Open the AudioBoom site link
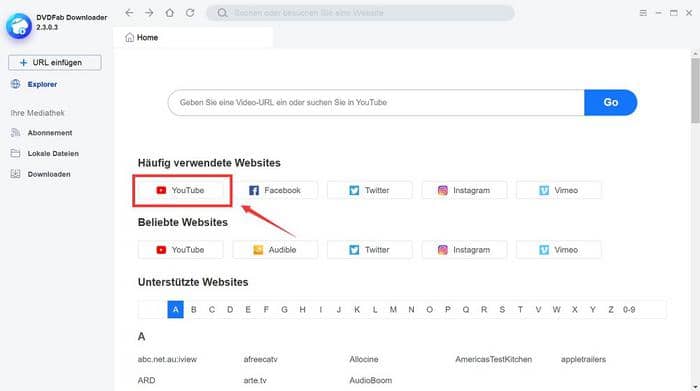The image size is (700, 391). 371,380
